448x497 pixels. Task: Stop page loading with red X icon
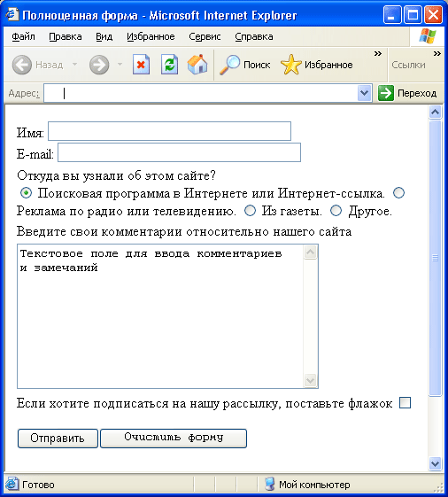click(x=141, y=65)
